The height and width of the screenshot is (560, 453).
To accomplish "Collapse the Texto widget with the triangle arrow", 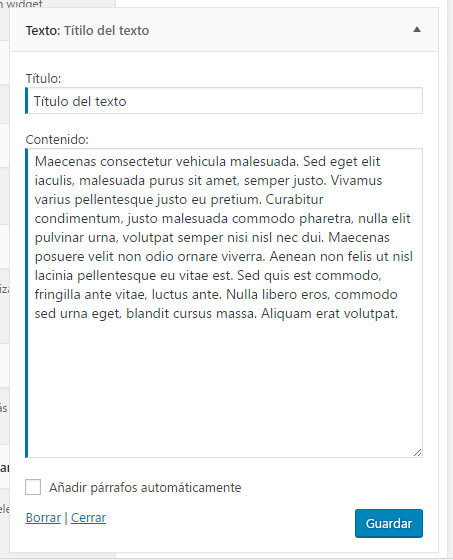I will point(417,30).
